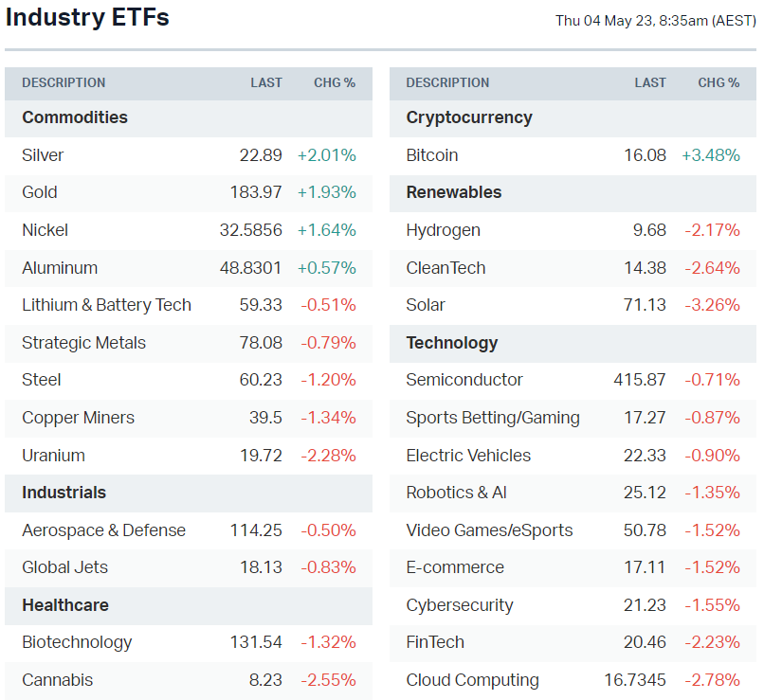
Task: Click Solar ETF percent change value
Action: coord(712,305)
